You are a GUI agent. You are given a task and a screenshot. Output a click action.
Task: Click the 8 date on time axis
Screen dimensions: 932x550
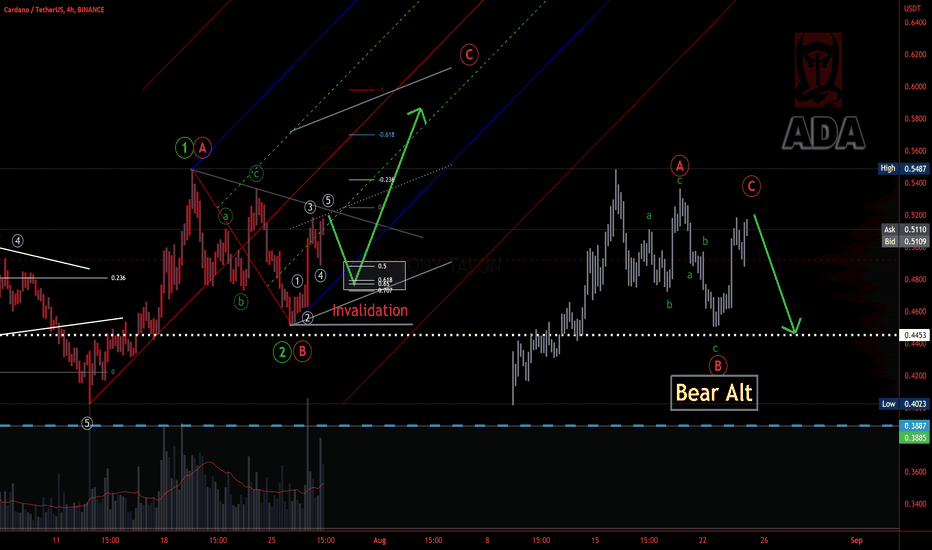[x=487, y=540]
